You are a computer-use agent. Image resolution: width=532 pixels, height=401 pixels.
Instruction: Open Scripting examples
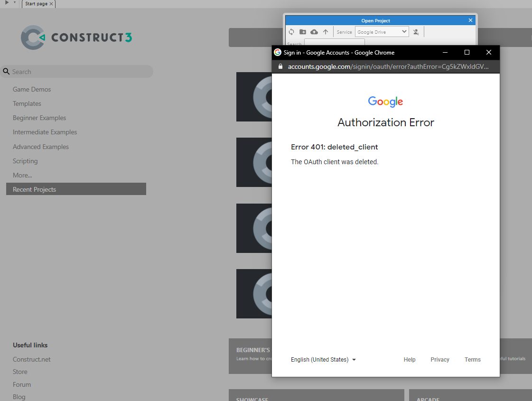point(25,161)
